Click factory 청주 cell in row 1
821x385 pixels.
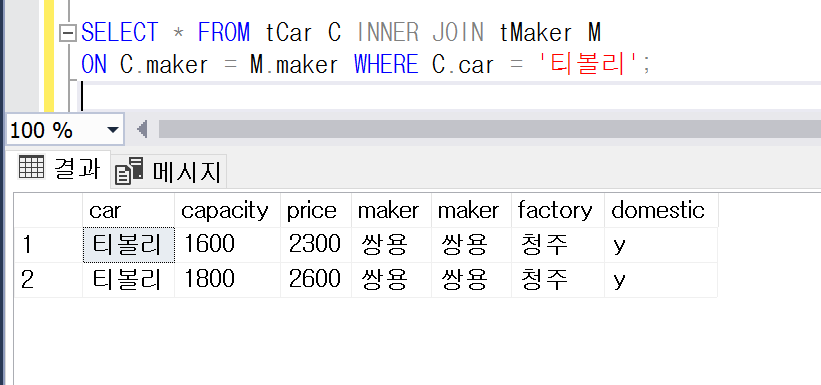(x=558, y=245)
